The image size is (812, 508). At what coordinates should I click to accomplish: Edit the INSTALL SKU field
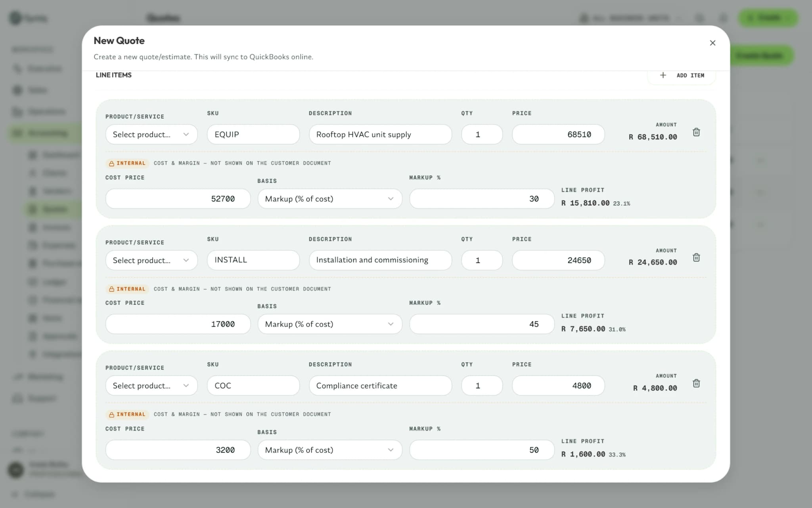[x=253, y=260]
